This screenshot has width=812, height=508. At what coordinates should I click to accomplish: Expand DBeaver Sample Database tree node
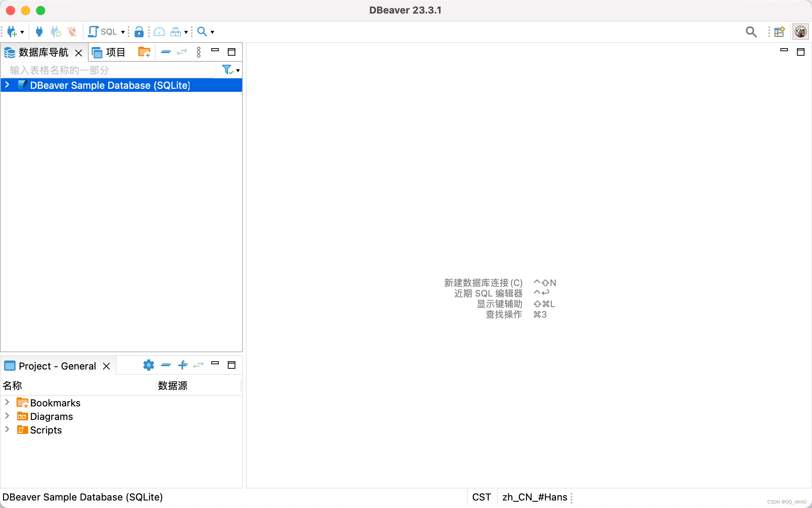point(7,85)
